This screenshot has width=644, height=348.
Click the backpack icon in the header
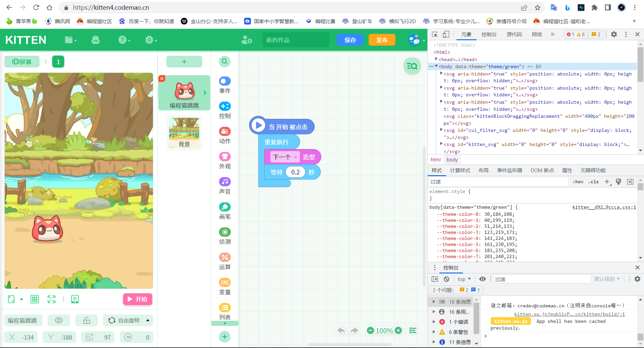[96, 40]
